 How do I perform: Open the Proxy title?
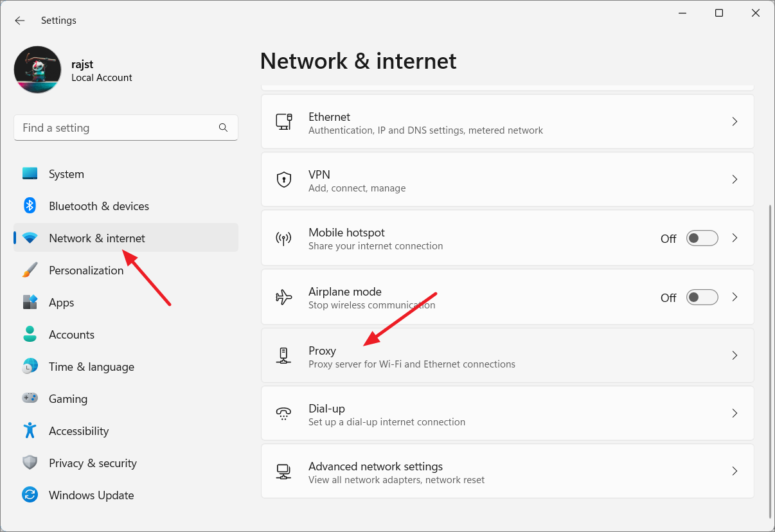(x=322, y=351)
